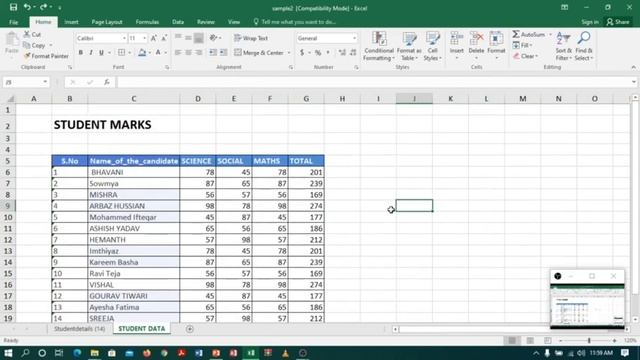Viewport: 640px width, 360px height.
Task: Click Sign in link
Action: [x=590, y=22]
